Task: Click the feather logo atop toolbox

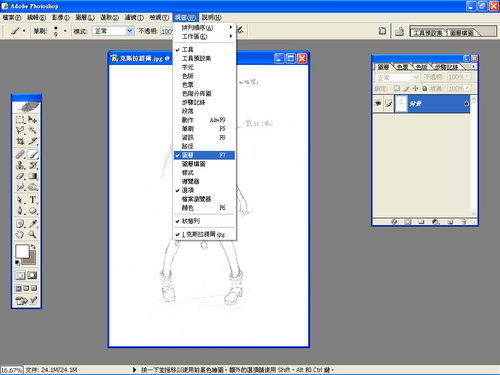Action: pyautogui.click(x=26, y=107)
